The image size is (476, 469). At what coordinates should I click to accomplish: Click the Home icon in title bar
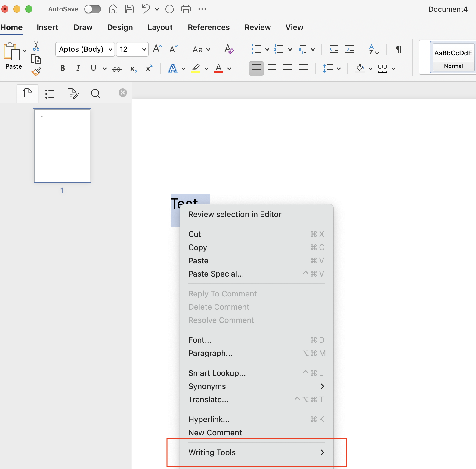pos(113,9)
